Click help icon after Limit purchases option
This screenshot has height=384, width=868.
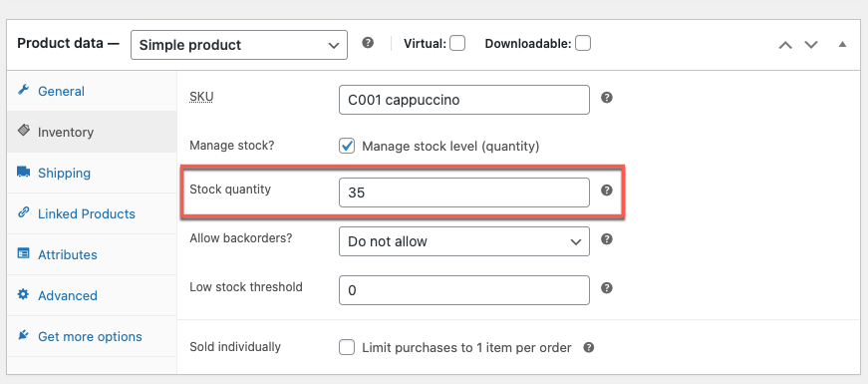(x=589, y=347)
